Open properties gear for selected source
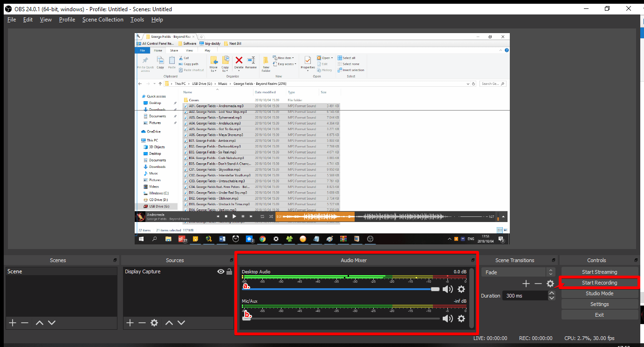 click(154, 323)
